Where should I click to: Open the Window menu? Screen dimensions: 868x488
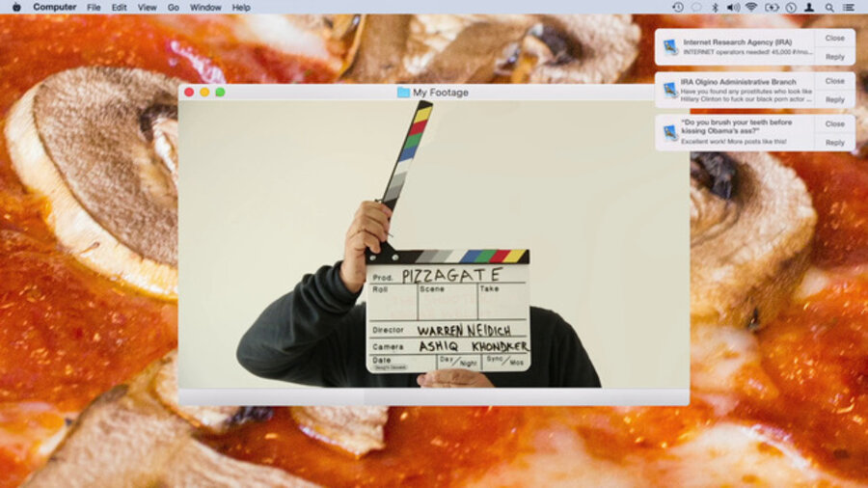(x=205, y=7)
